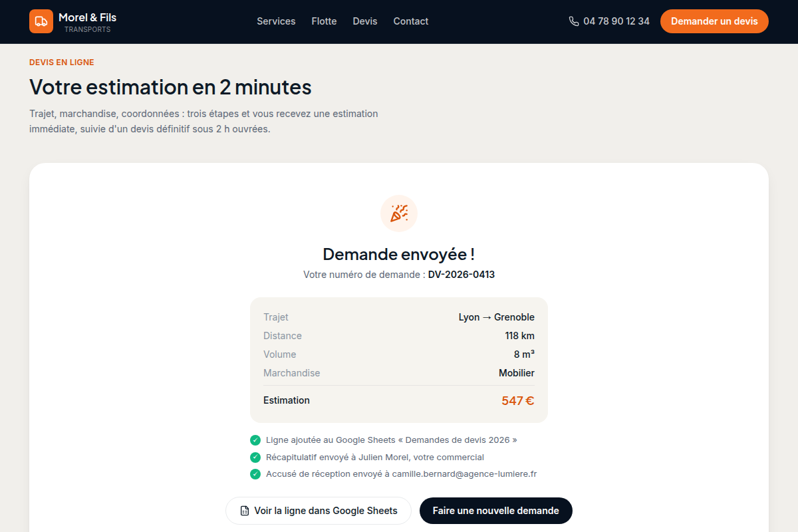Click the sheet icon in Google Sheets button

click(245, 511)
